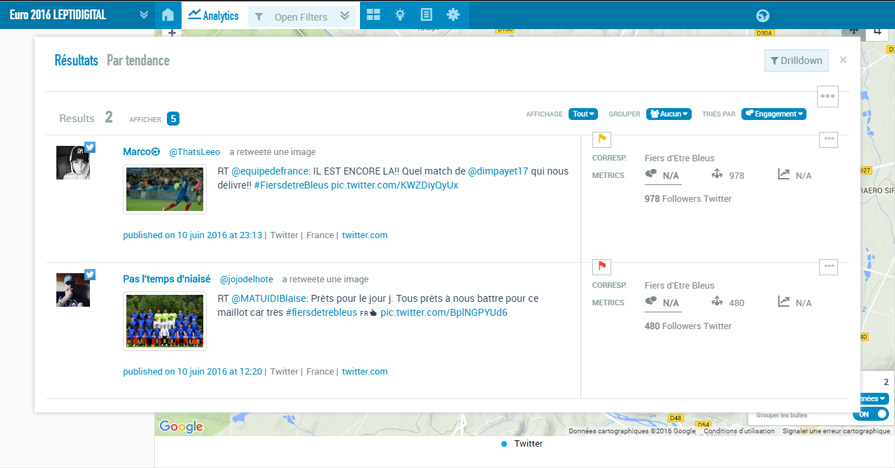Expand the Euro 2016 LEPTIDIGITAL project dropdown
Screen dimensions: 895x468
tap(144, 15)
